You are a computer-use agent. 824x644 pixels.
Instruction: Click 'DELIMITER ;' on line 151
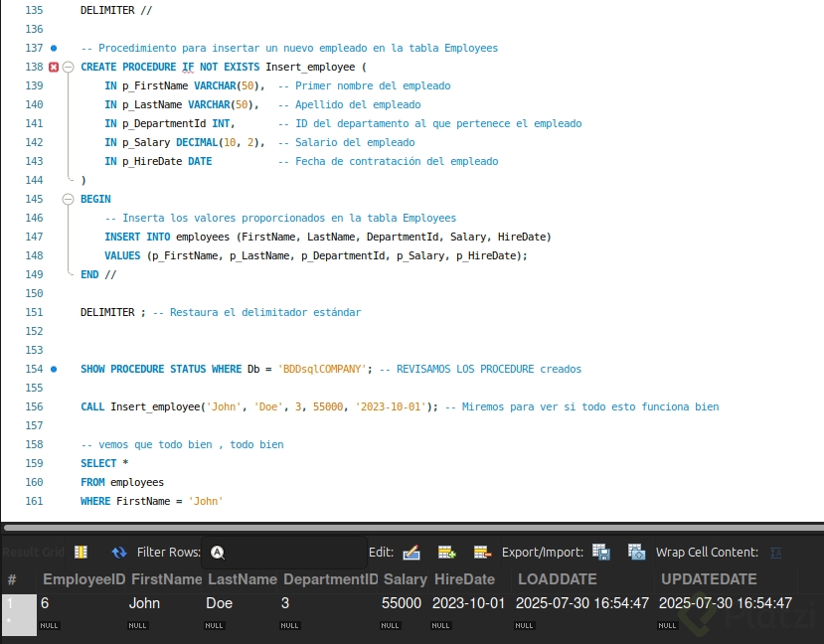coord(113,312)
